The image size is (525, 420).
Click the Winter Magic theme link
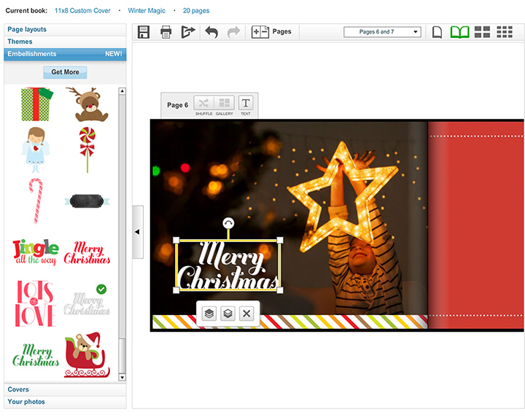[147, 11]
